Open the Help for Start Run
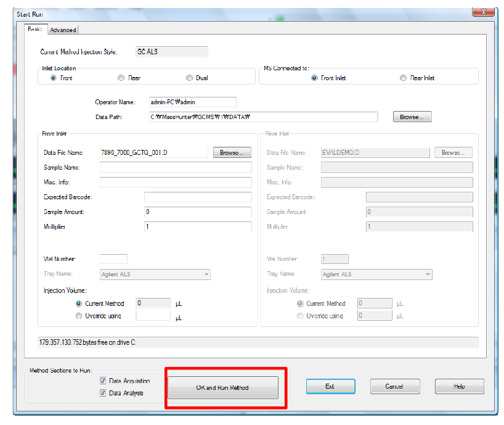Viewport: 504px width, 425px height. point(459,386)
